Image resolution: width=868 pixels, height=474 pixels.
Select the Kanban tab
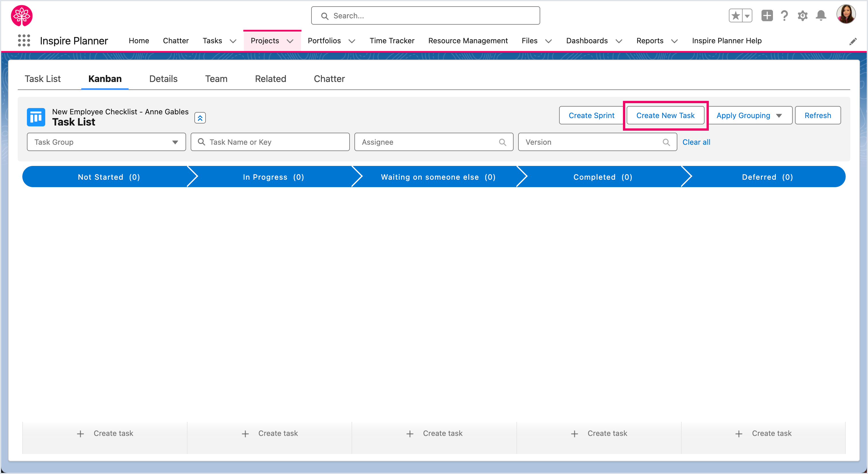click(105, 79)
